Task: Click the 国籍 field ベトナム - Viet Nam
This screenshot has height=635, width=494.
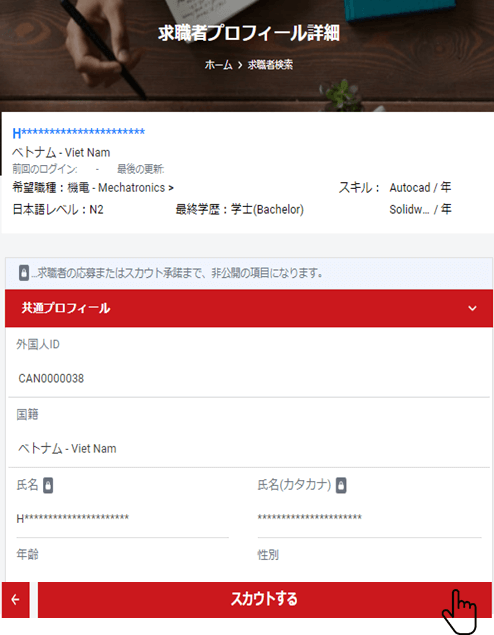Action: (x=67, y=449)
